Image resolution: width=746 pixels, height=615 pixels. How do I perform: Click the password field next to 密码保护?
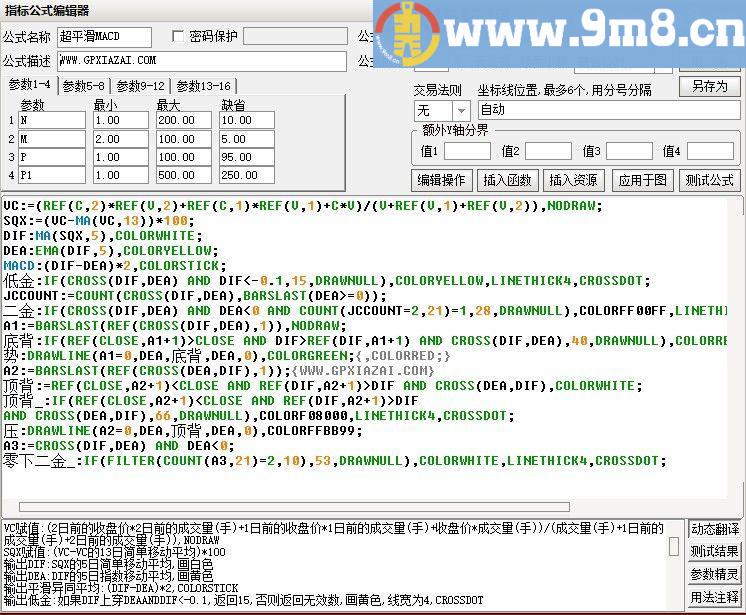coord(295,37)
